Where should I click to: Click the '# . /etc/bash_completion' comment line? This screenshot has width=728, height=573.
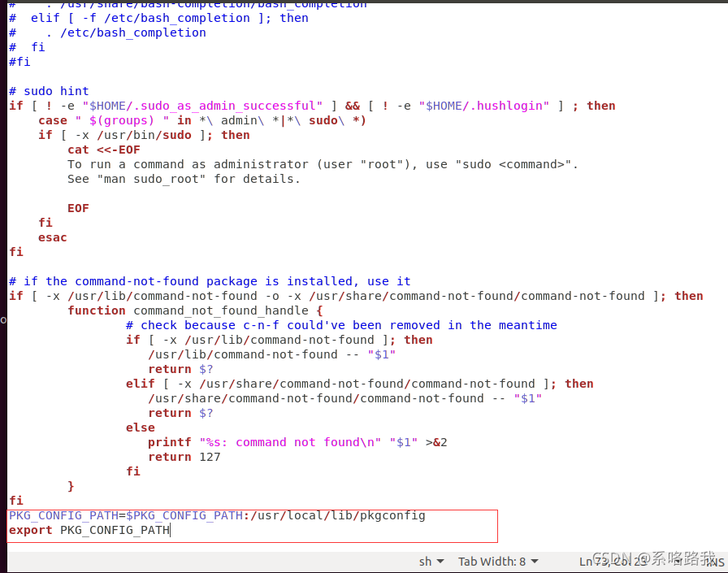tap(107, 33)
